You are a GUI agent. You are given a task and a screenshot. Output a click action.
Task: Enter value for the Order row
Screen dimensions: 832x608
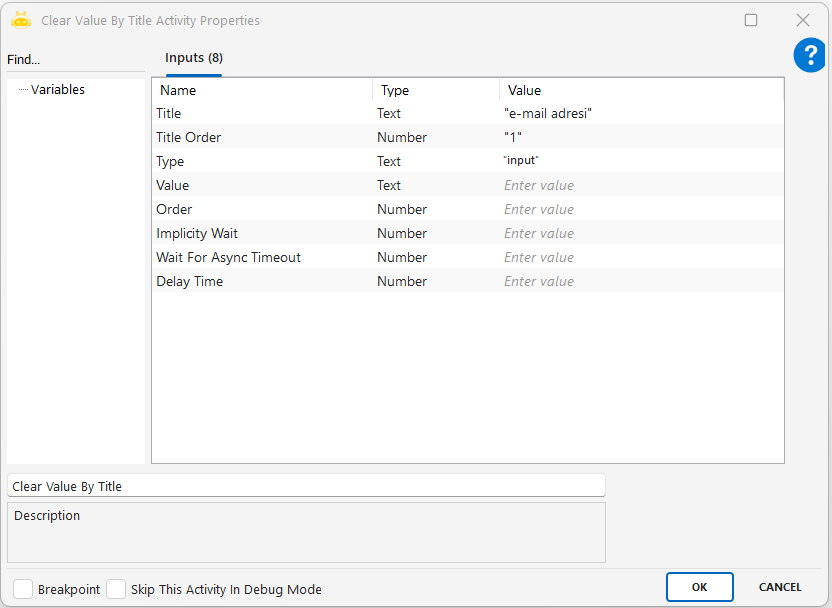[640, 210]
